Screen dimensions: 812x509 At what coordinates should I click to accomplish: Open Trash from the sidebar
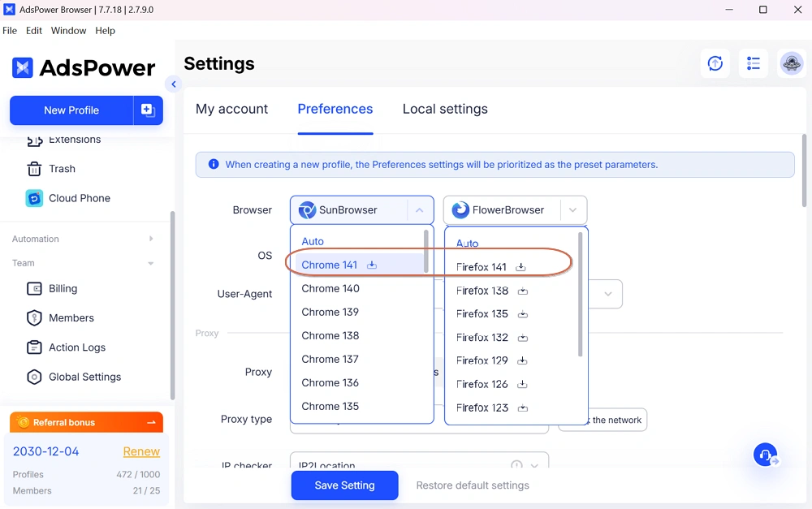point(61,169)
